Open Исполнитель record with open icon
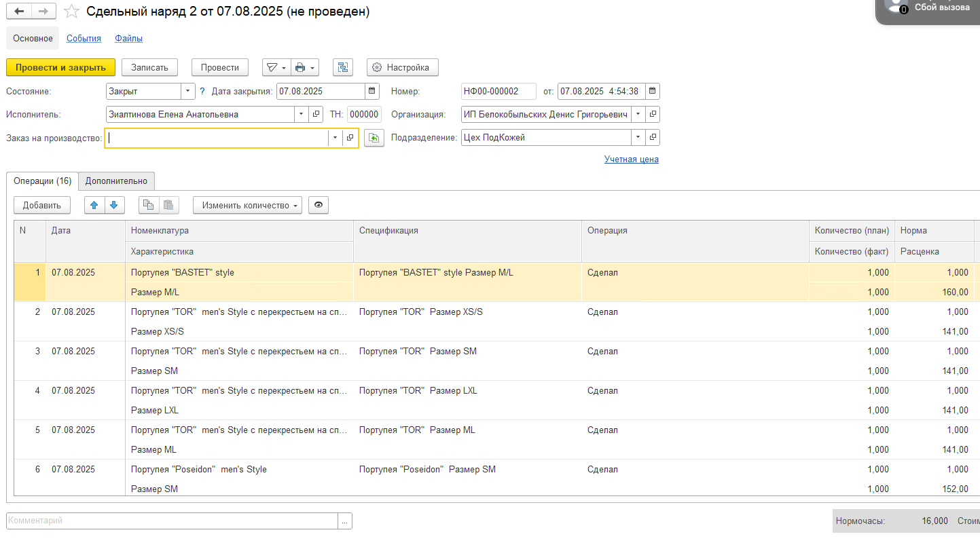 click(x=316, y=114)
